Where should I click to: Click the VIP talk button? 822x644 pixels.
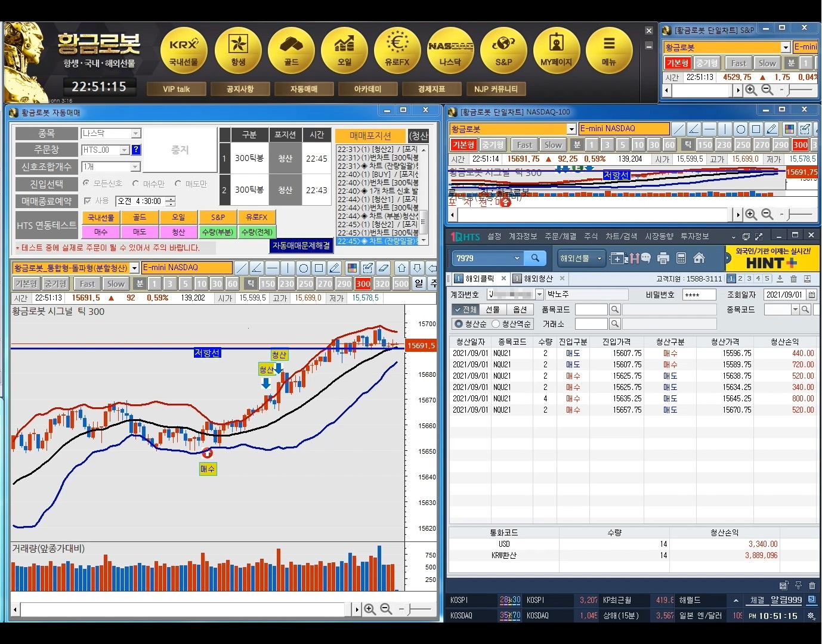click(x=177, y=89)
